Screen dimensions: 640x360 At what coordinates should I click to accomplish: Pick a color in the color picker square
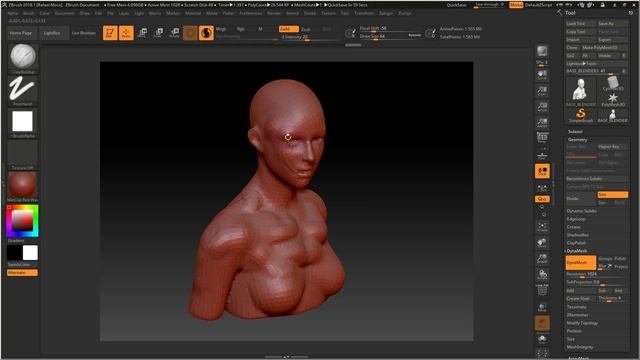22,221
